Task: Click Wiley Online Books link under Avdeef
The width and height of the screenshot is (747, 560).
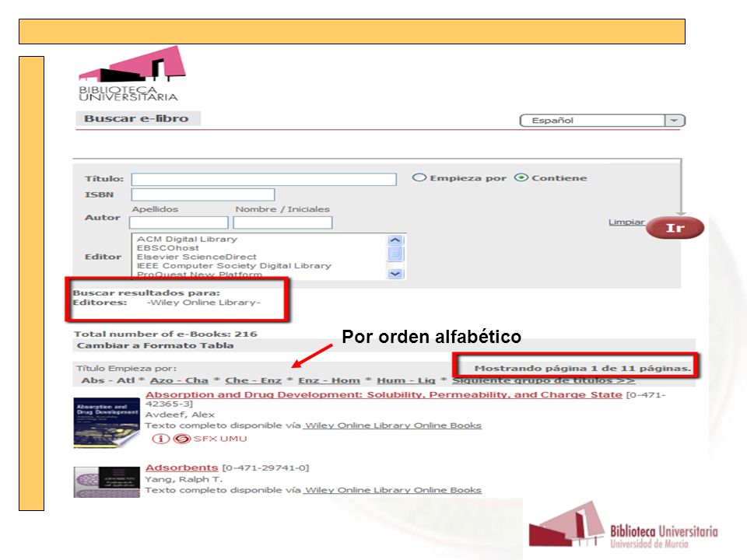Action: click(x=393, y=425)
